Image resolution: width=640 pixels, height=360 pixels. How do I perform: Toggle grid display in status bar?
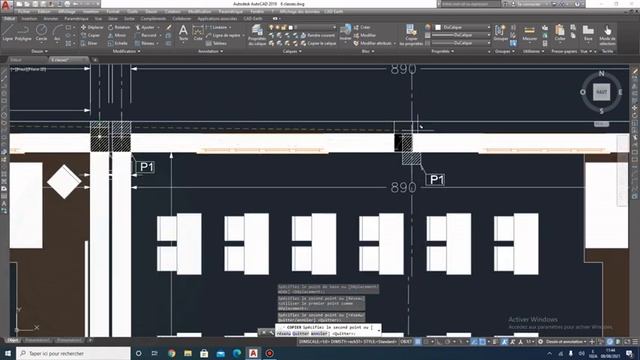tap(418, 342)
